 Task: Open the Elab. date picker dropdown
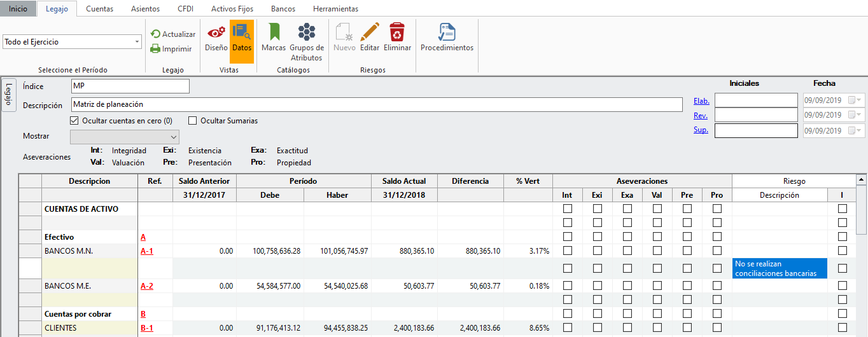(860, 100)
